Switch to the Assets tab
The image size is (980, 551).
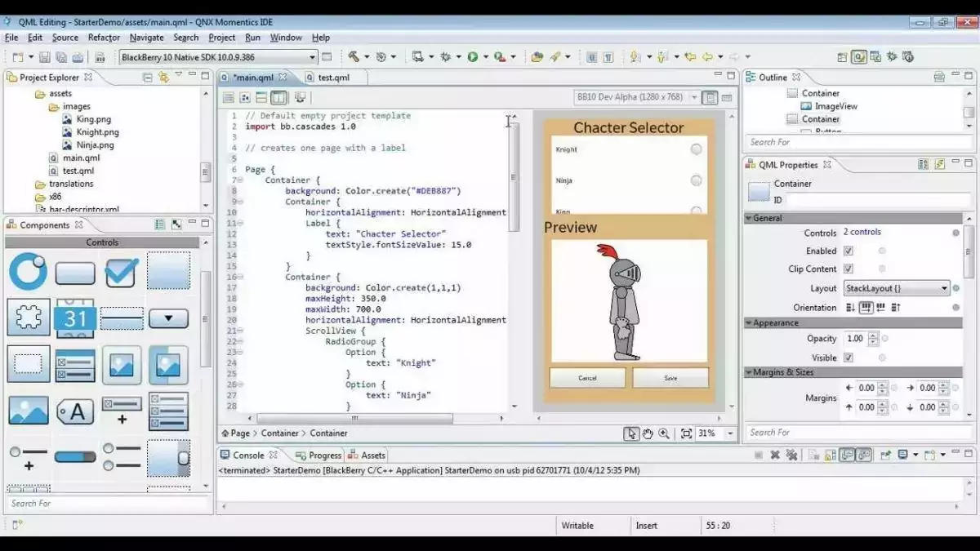367,455
